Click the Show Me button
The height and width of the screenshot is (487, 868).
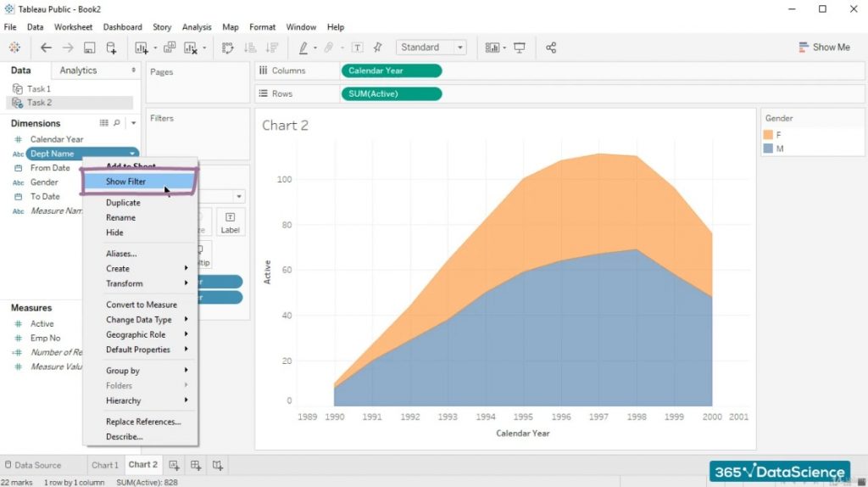click(x=824, y=48)
